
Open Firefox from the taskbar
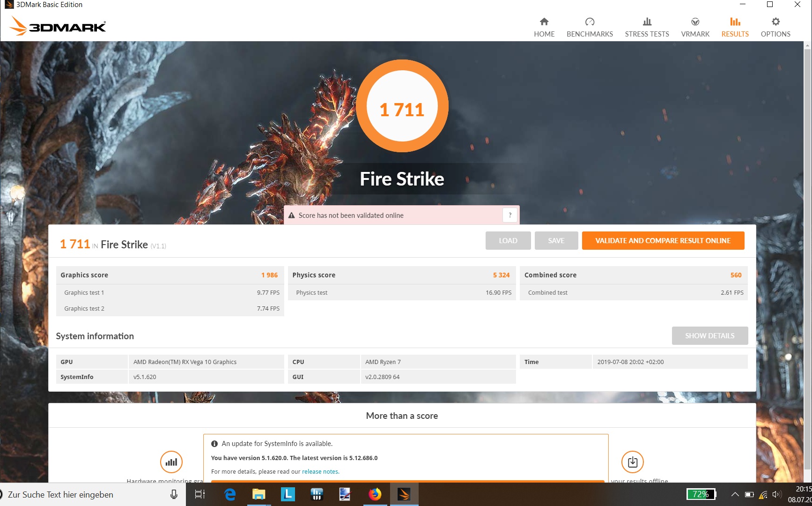[x=375, y=494]
